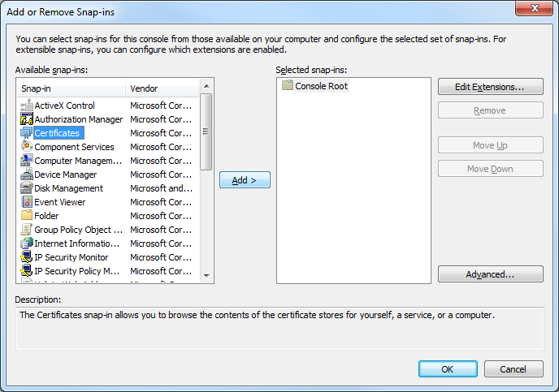Image resolution: width=559 pixels, height=392 pixels.
Task: Click the Group Policy Object icon
Action: pos(27,230)
